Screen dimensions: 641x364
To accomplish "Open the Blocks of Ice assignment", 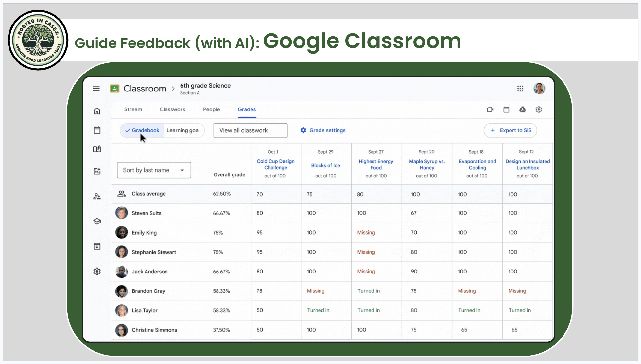I will [326, 166].
